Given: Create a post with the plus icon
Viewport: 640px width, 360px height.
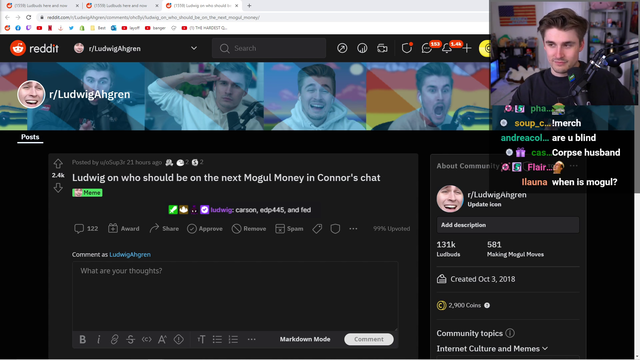Looking at the screenshot, I should coord(467,48).
